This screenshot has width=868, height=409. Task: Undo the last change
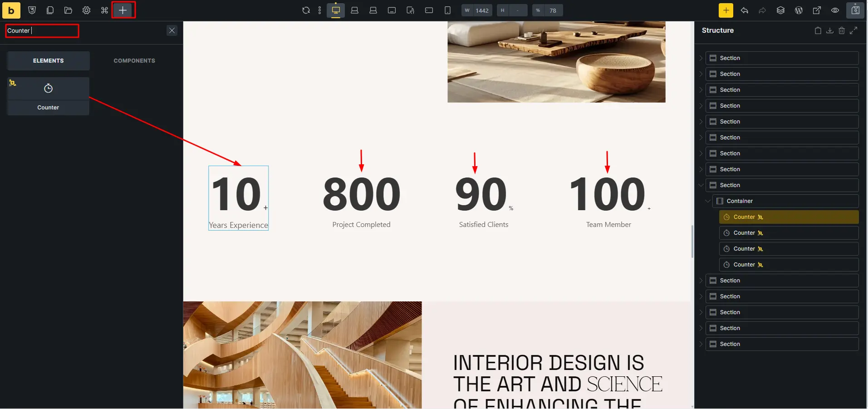pos(744,10)
